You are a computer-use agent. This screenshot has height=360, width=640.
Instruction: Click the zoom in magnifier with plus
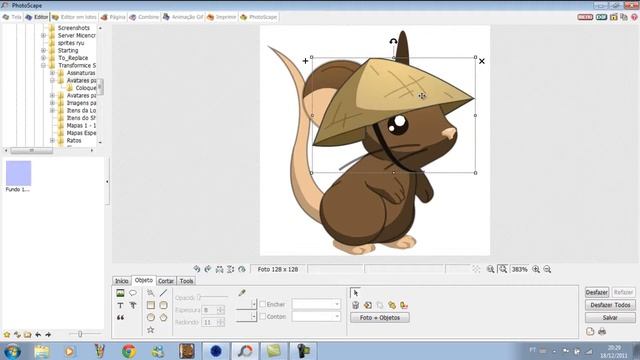coord(536,269)
